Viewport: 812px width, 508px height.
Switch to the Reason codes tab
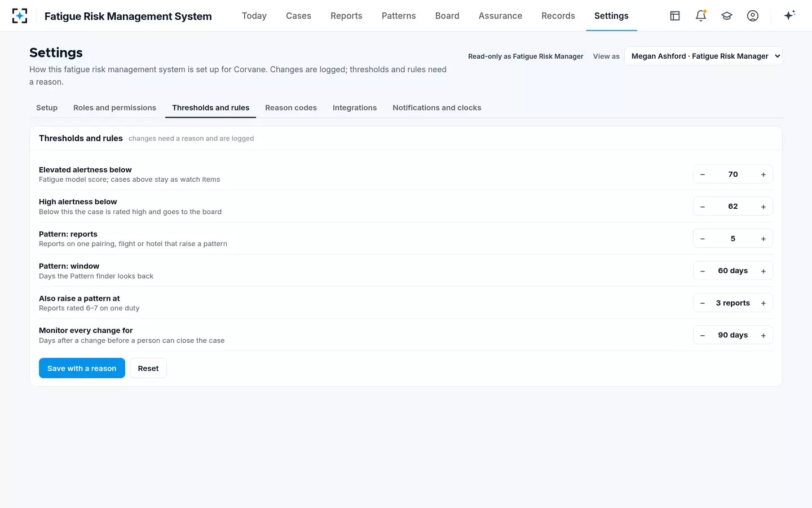(x=291, y=108)
